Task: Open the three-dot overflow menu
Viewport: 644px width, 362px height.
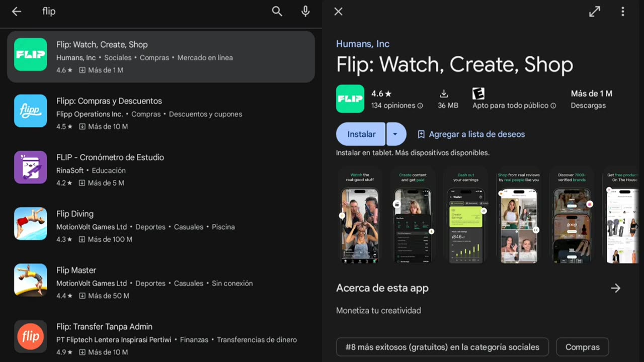Action: point(623,12)
